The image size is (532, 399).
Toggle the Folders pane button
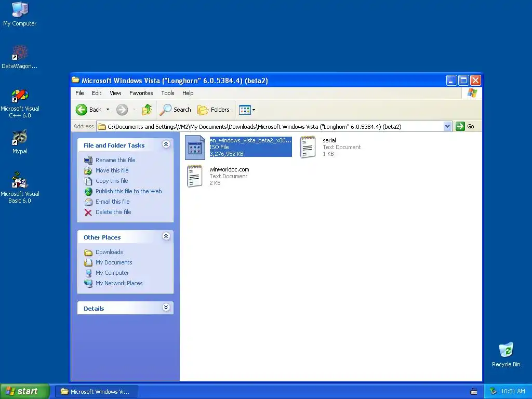214,110
